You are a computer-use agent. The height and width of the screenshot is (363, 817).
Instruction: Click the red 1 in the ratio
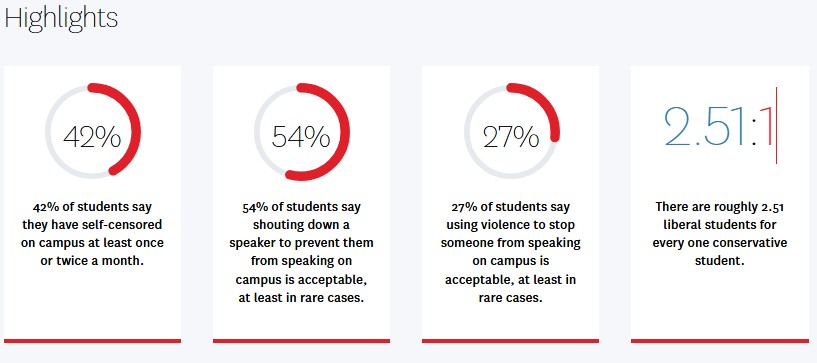click(766, 126)
